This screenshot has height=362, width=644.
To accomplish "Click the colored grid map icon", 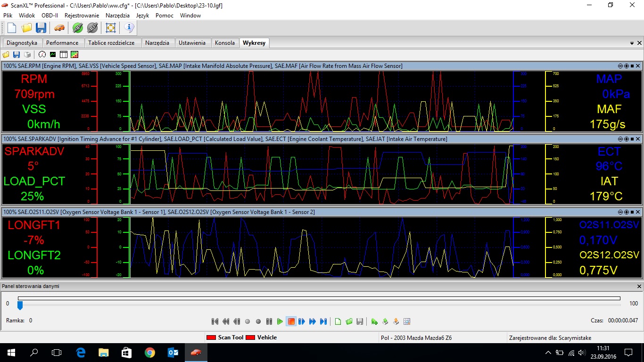I will point(74,55).
